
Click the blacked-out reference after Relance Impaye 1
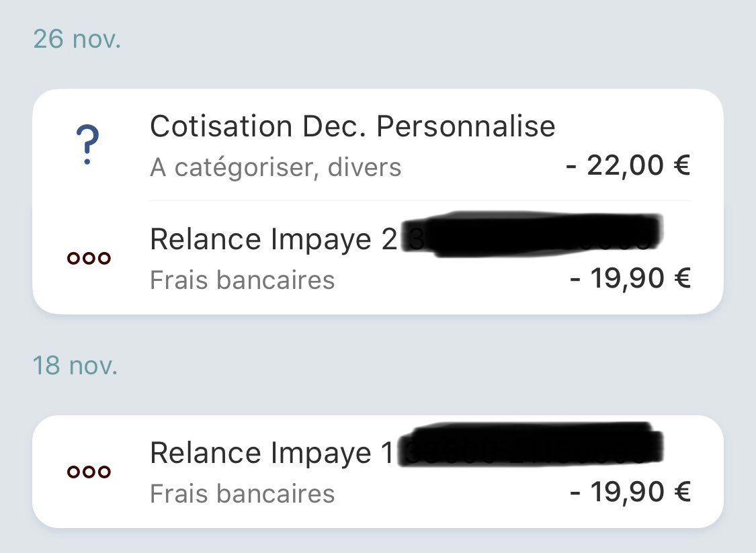[x=531, y=446]
